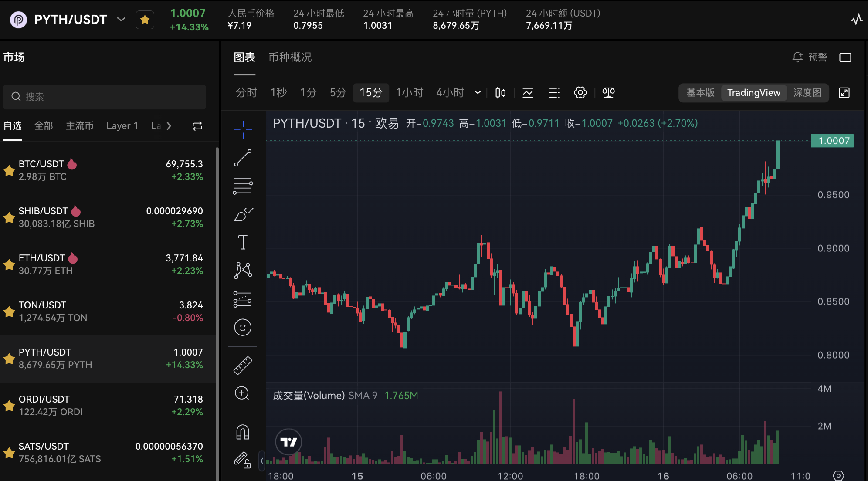Select the trend line drawing tool

click(243, 158)
